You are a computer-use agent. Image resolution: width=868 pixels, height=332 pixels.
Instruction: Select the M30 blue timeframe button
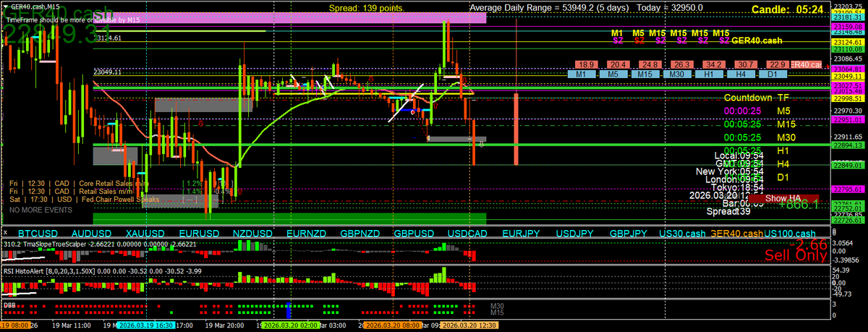(677, 75)
